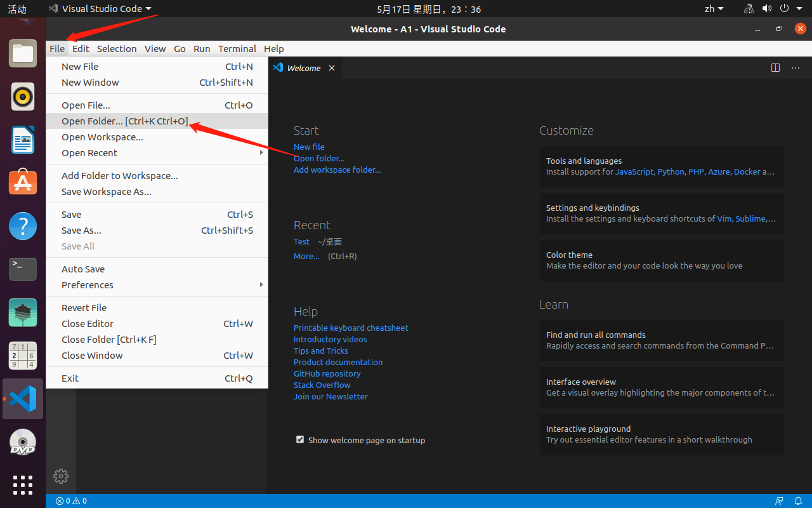Close the Welcome tab

pos(332,68)
